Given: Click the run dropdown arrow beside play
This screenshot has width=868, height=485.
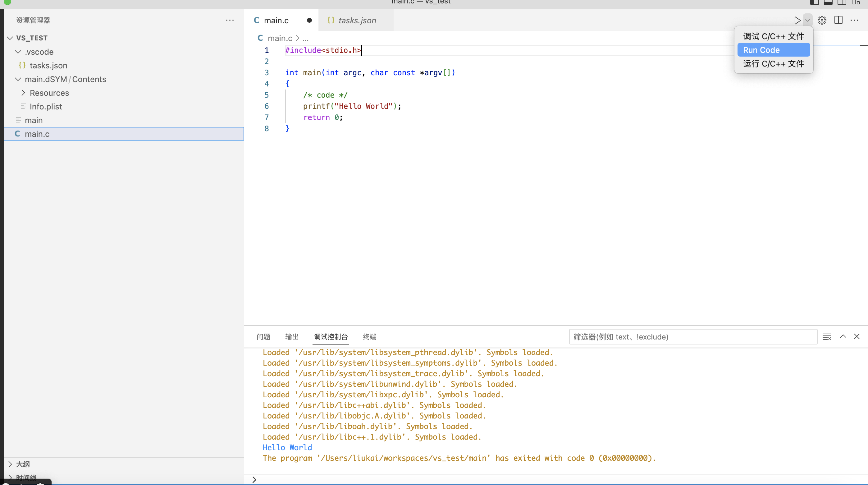Looking at the screenshot, I should point(808,20).
